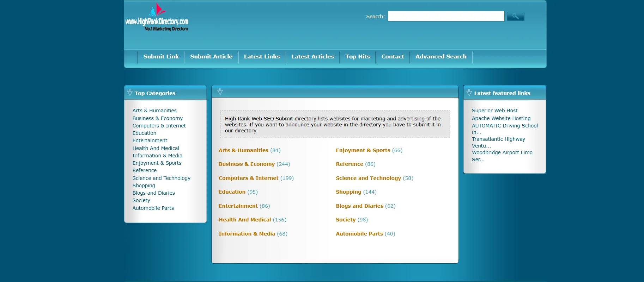This screenshot has width=644, height=282.
Task: Open Automobile Parts (40) main category
Action: pos(359,234)
